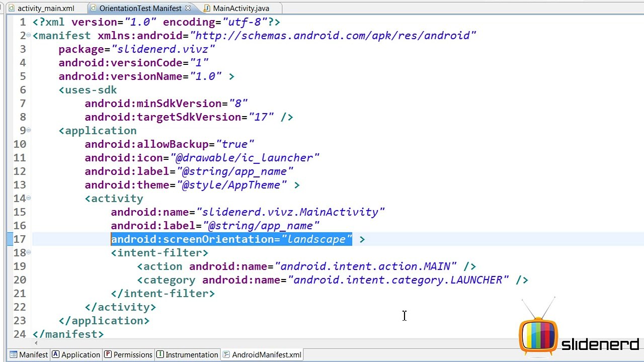Viewport: 644px width, 362px height.
Task: Collapse the manifest element fold on line 2
Action: coord(29,35)
